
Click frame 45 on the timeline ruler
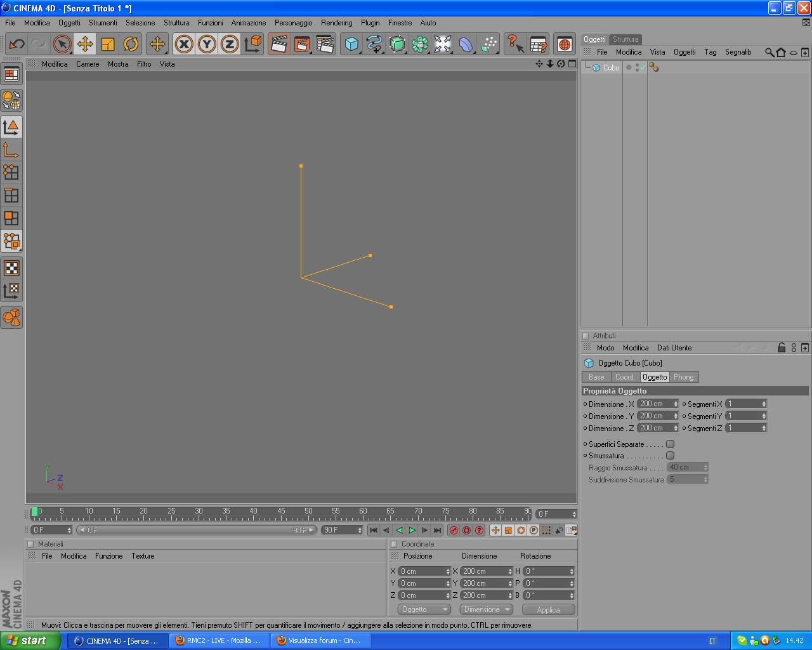point(281,514)
